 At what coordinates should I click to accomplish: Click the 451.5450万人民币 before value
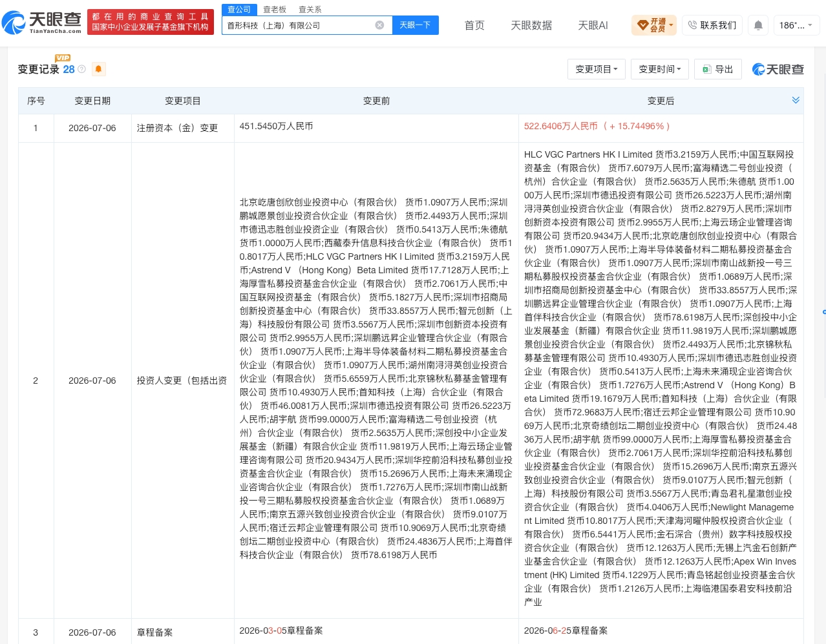pos(276,126)
